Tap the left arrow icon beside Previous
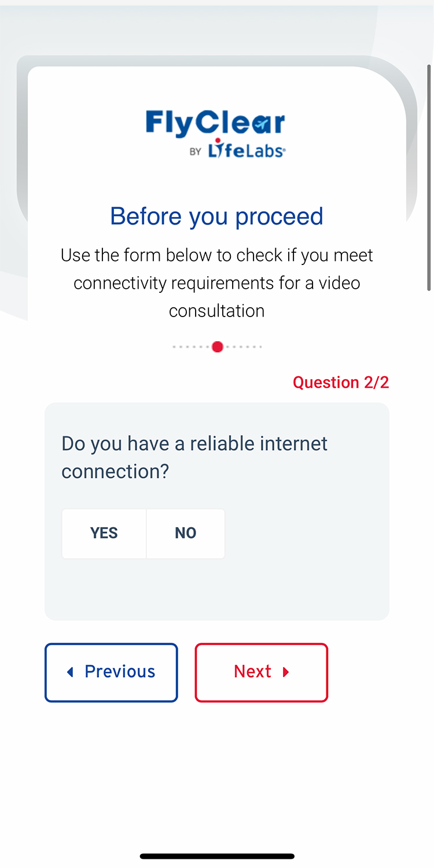 [71, 672]
